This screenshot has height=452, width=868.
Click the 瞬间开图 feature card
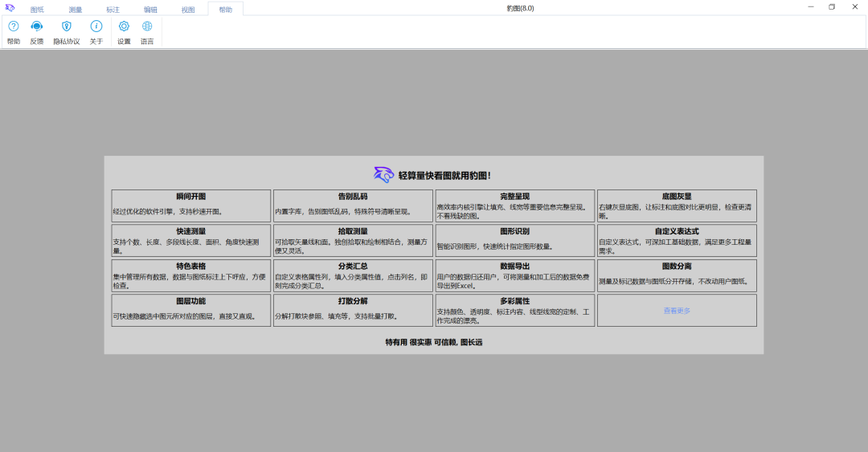(x=191, y=206)
